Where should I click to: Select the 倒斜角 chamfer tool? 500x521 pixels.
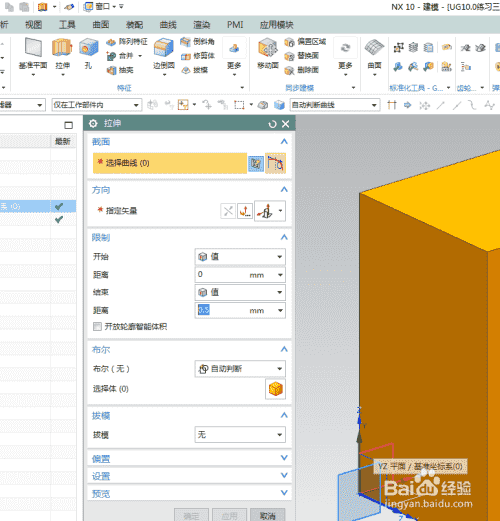pos(197,42)
